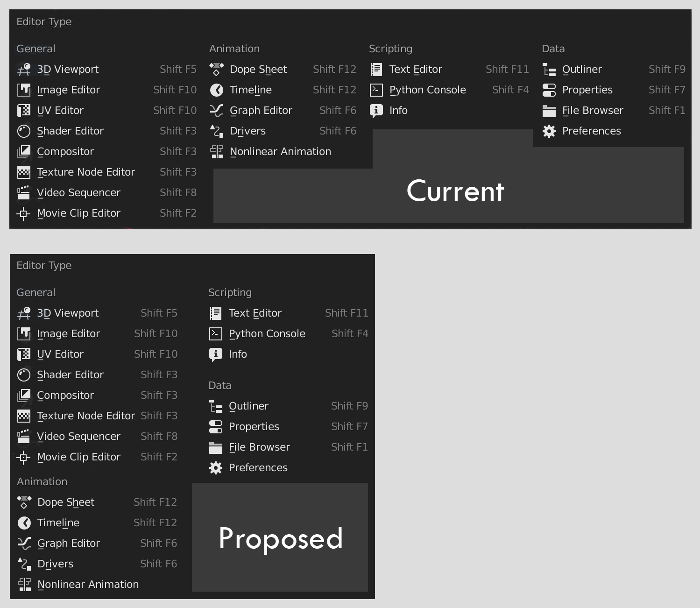Click Outliner icon in Current menu
Screen dimensions: 700x608
(x=549, y=70)
